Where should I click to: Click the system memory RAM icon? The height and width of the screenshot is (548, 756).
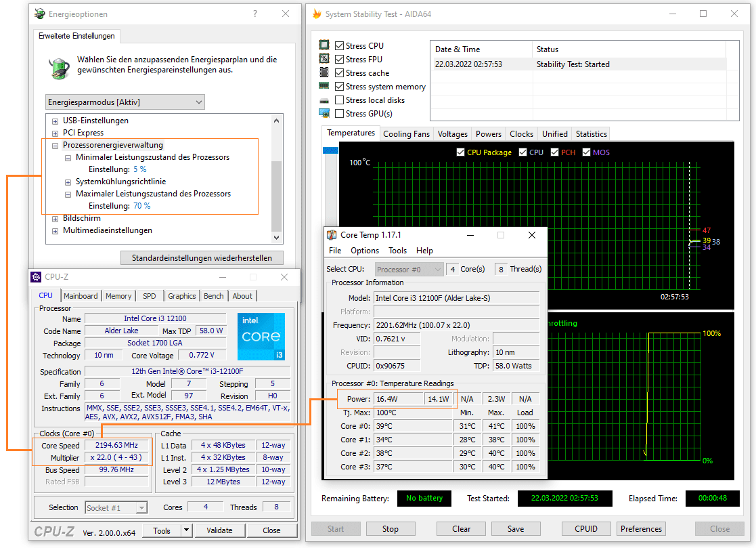pos(324,86)
